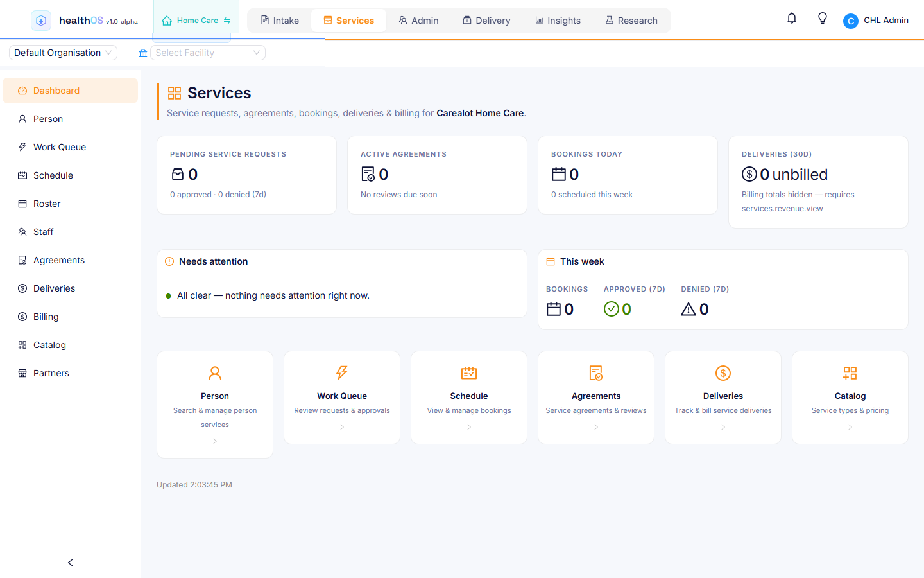Click the unbilled dollar circle icon

[749, 174]
